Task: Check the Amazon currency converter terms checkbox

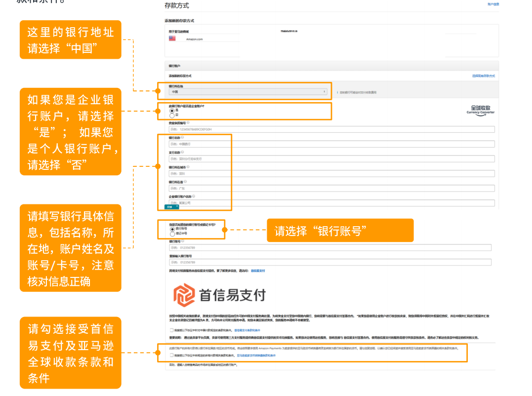Action: pos(171,355)
